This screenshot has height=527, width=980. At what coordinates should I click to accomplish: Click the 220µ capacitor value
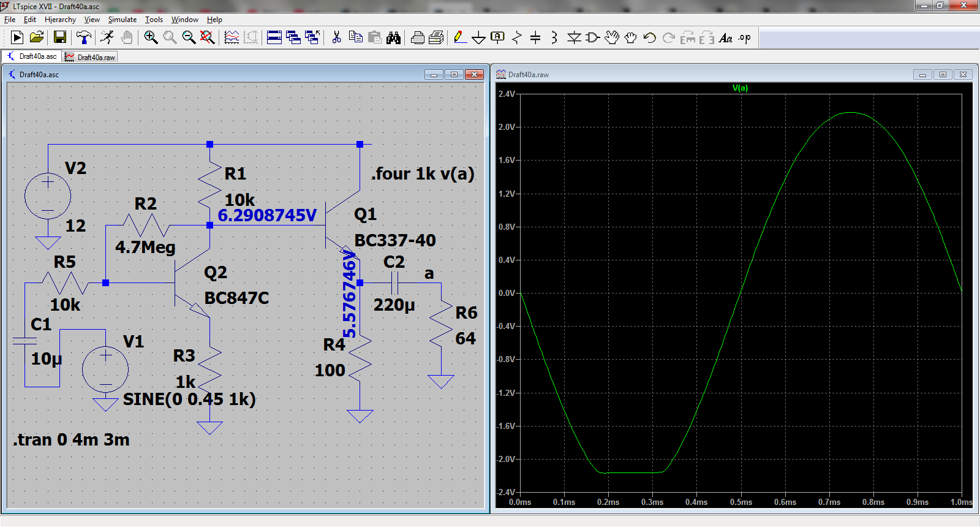(x=394, y=305)
